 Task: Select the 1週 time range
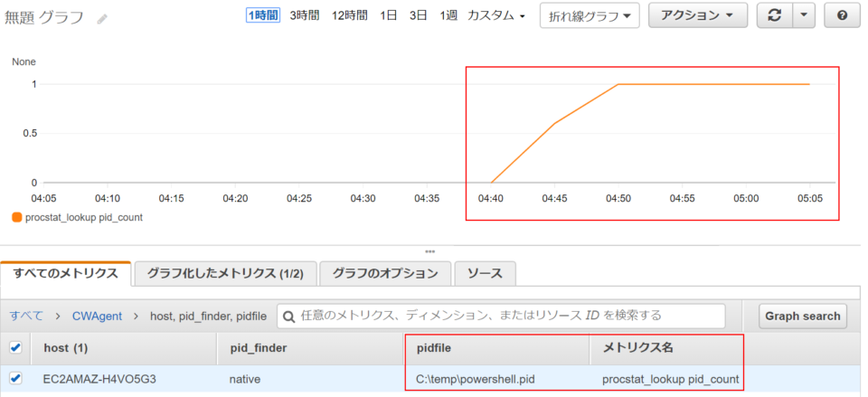(448, 15)
